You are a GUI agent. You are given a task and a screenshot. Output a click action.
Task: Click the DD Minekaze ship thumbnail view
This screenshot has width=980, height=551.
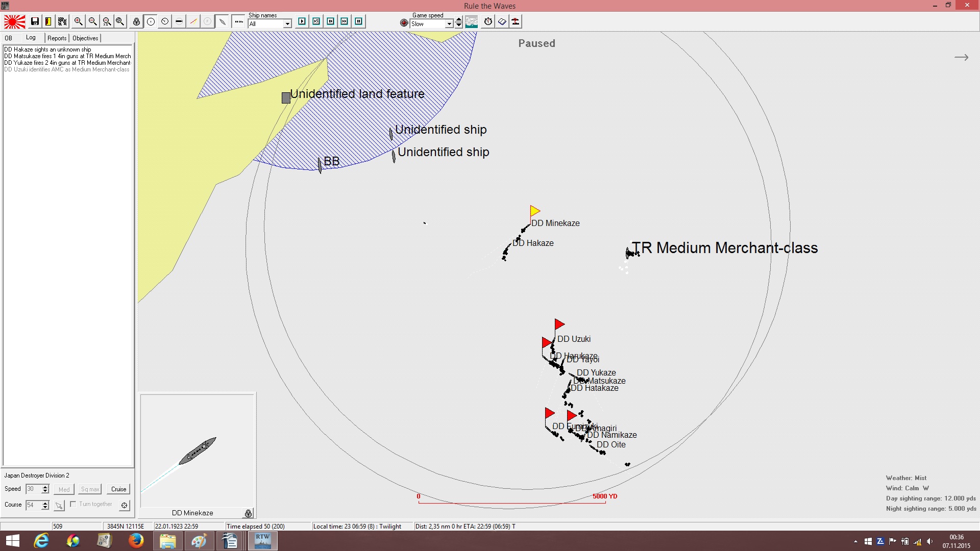click(198, 451)
